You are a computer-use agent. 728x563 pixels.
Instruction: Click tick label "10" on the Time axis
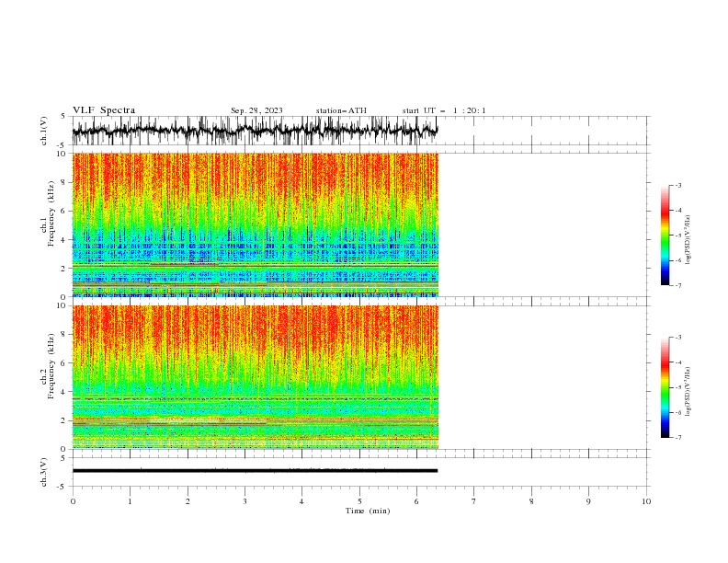click(646, 501)
